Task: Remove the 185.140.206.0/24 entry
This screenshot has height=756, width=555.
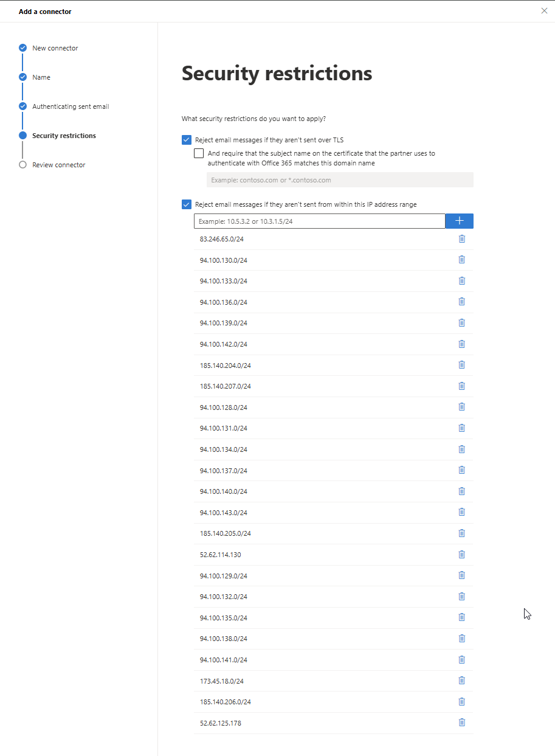Action: point(461,702)
